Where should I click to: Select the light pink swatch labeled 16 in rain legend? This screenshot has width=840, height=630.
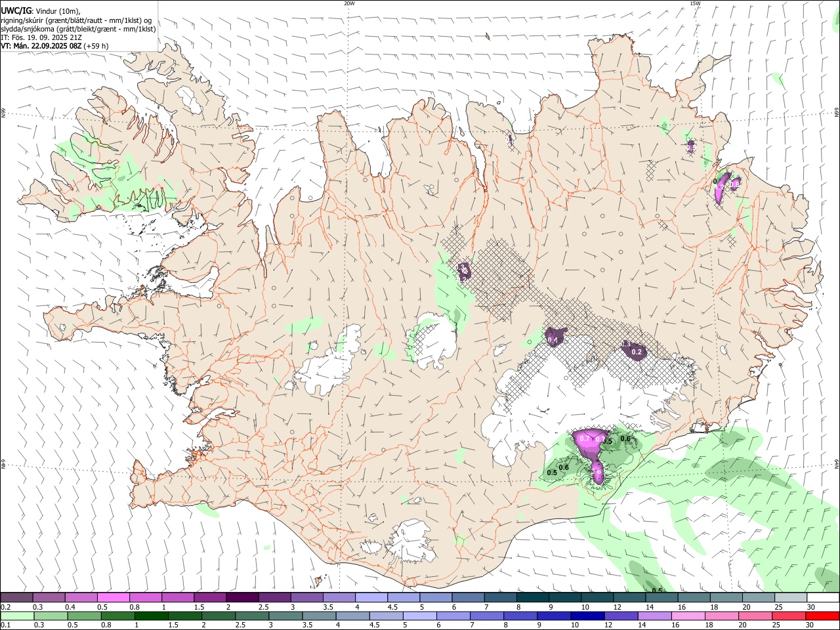[688, 616]
